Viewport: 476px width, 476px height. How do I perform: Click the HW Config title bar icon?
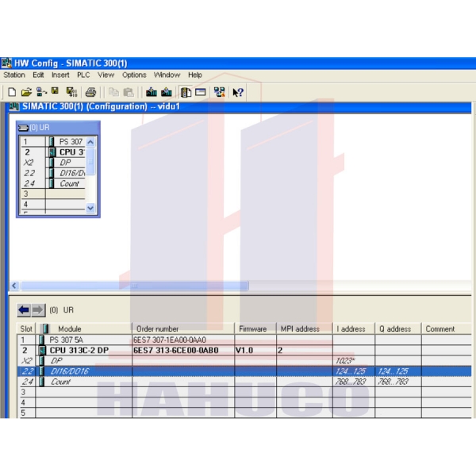tap(6, 63)
